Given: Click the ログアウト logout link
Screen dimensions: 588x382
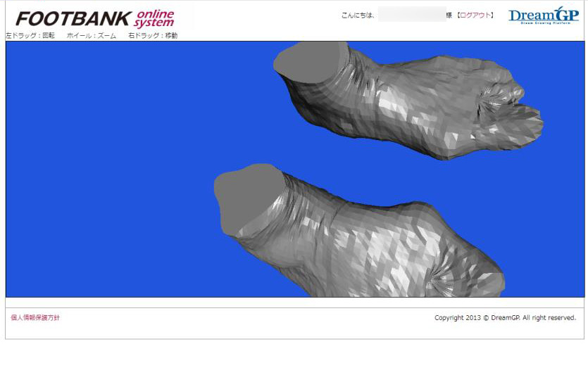Looking at the screenshot, I should click(476, 15).
